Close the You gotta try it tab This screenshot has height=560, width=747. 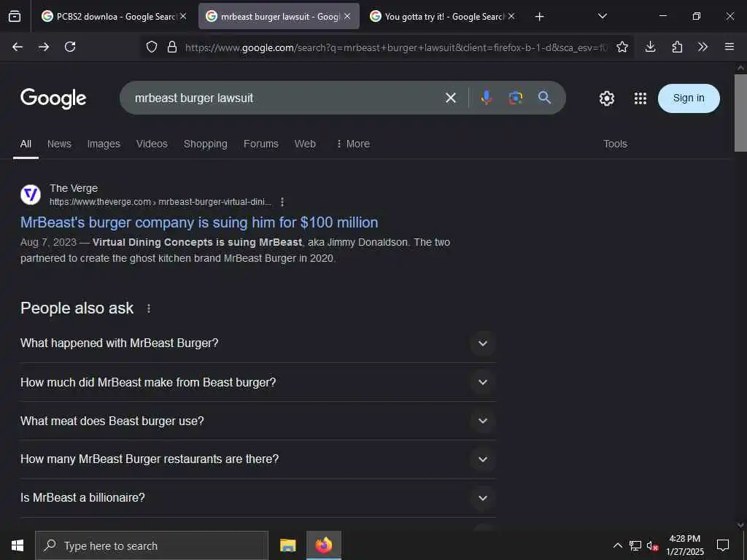coord(511,16)
